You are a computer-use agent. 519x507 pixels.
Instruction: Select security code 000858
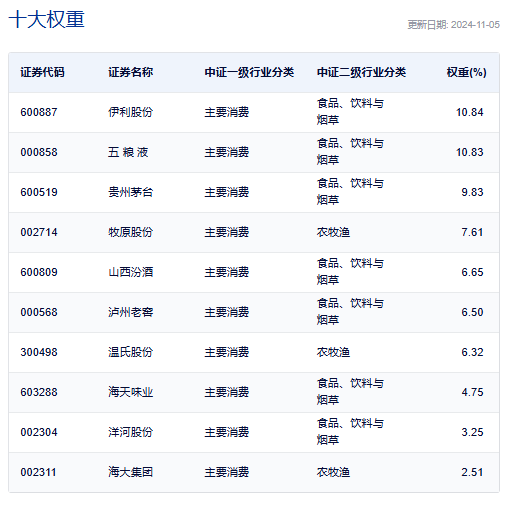pyautogui.click(x=39, y=152)
